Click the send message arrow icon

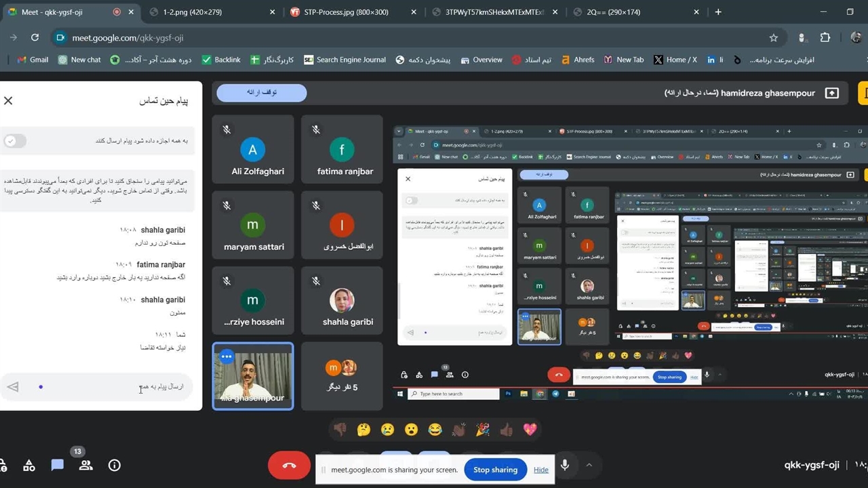[13, 387]
